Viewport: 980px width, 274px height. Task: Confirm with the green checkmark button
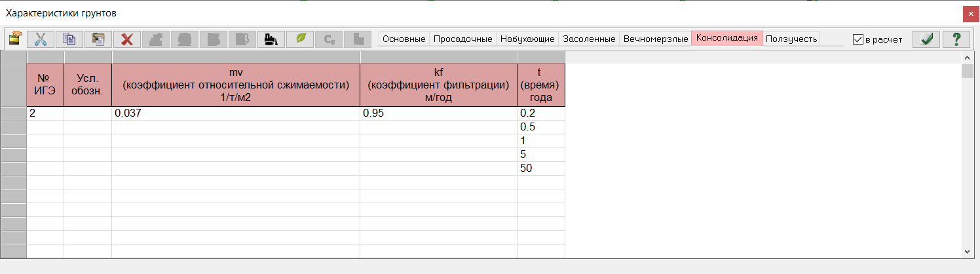(926, 39)
